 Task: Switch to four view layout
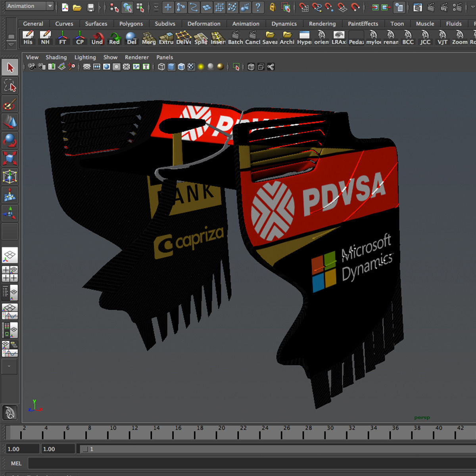(10, 274)
